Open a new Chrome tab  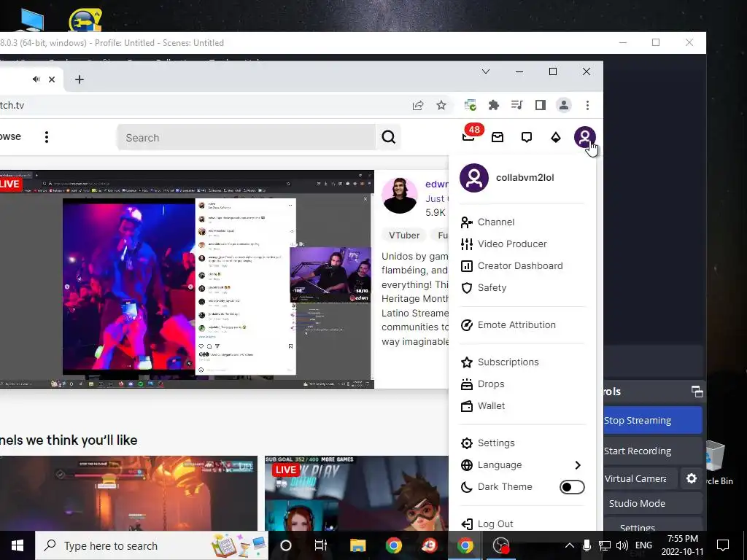point(80,79)
